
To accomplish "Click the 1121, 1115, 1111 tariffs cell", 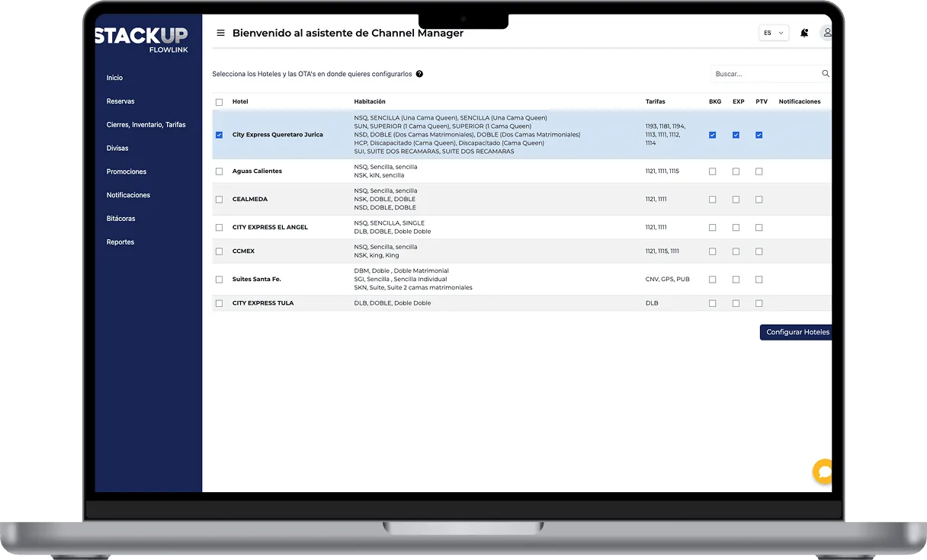I will coord(662,251).
